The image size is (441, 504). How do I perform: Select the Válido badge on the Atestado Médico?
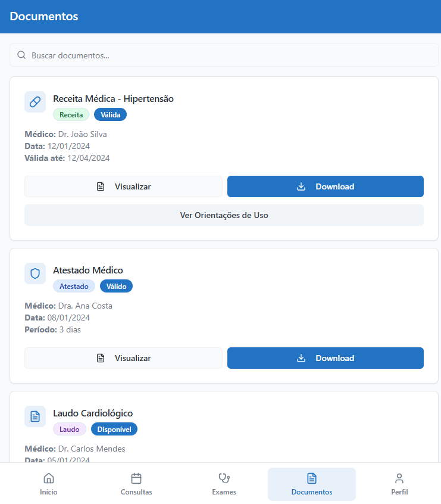coord(116,286)
